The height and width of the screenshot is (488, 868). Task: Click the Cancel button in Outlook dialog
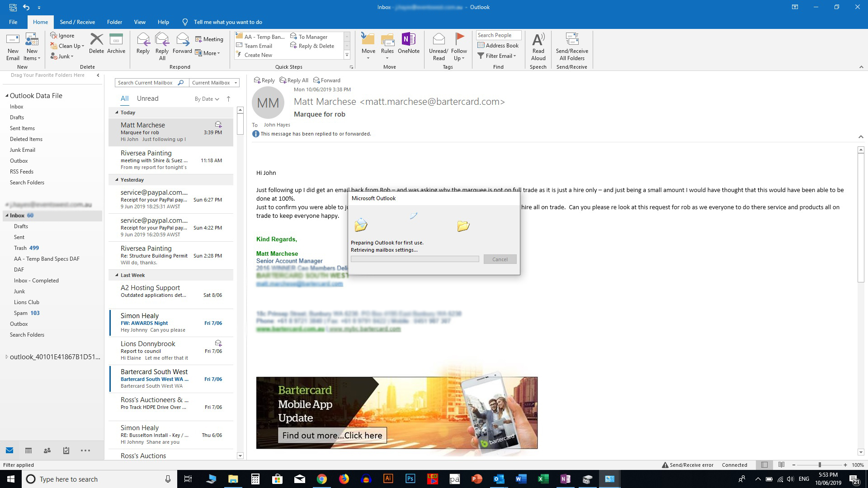pos(500,258)
